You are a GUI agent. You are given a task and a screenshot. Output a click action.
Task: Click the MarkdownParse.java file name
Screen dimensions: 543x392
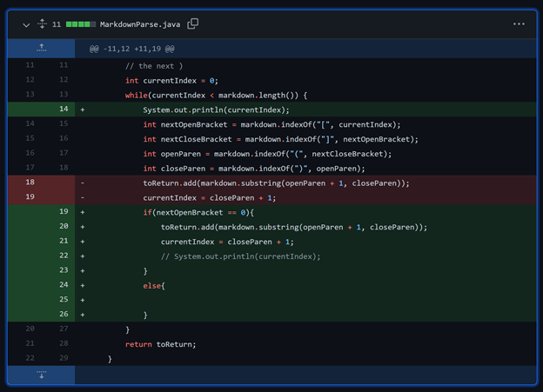tap(140, 24)
